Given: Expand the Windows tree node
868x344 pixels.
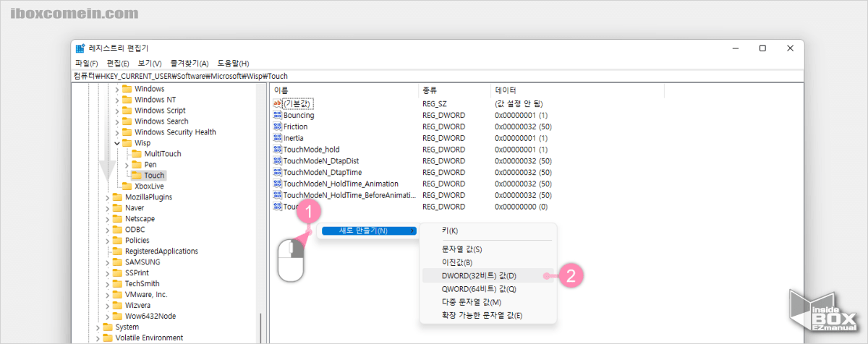Looking at the screenshot, I should click(117, 89).
